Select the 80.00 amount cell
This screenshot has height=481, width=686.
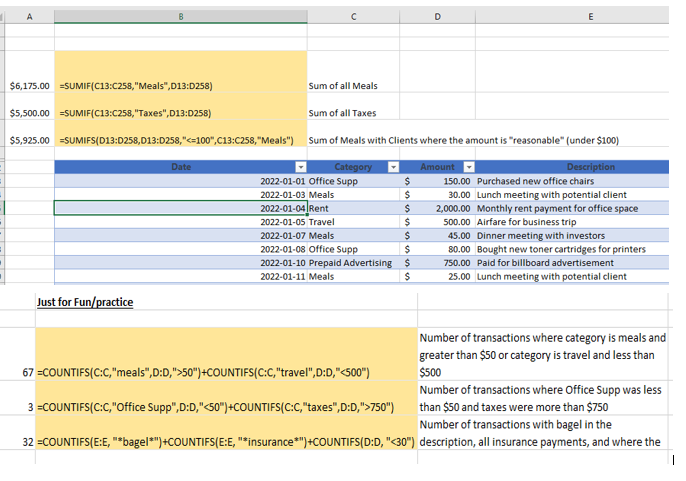(x=438, y=249)
